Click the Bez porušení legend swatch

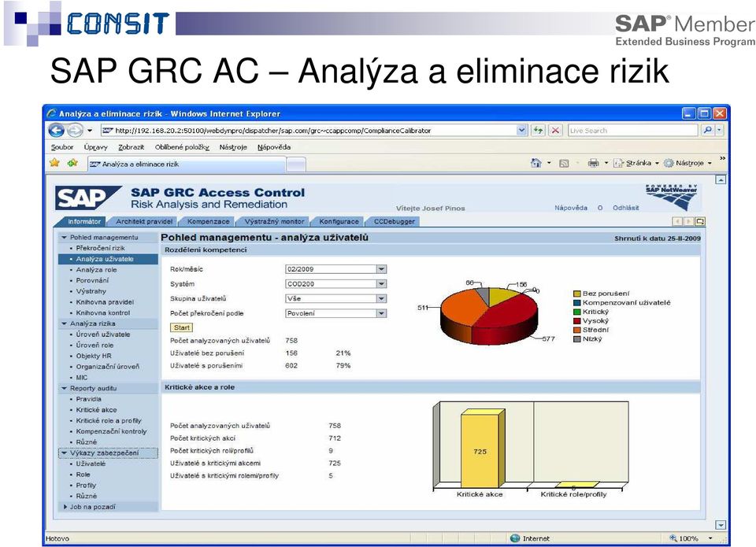coord(576,294)
